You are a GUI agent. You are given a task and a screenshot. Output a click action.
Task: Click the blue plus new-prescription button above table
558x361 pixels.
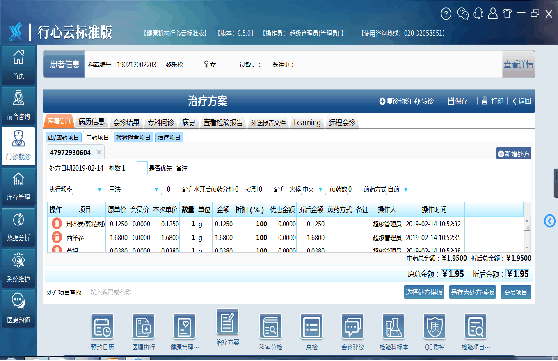point(514,154)
